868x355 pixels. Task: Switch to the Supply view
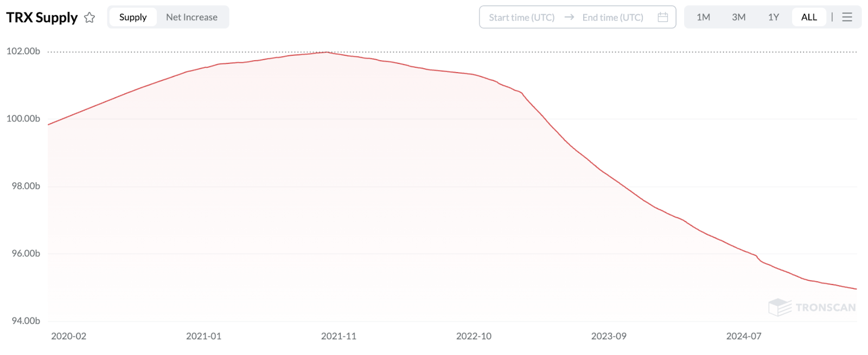pos(133,17)
